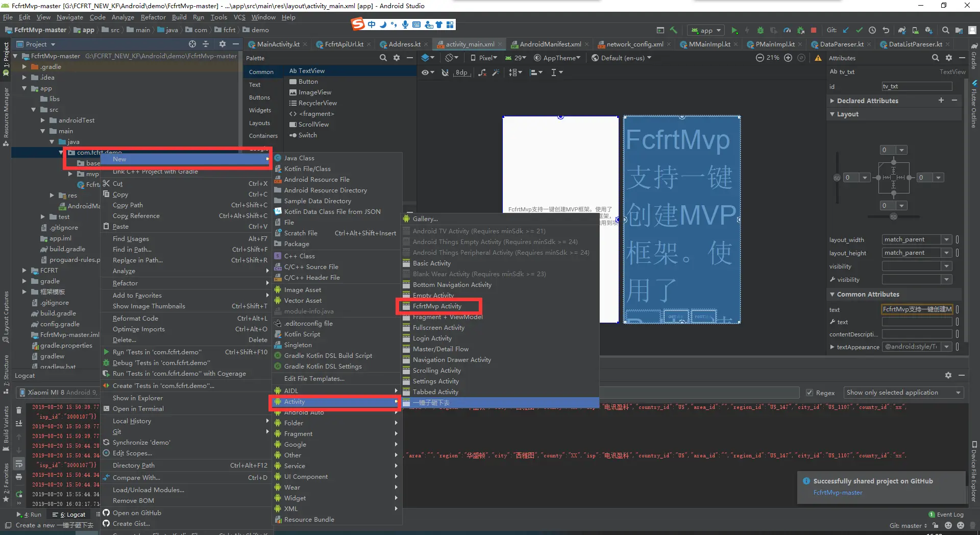Click the Git commit checkmark icon
Viewport: 980px width, 535px height.
click(x=859, y=30)
